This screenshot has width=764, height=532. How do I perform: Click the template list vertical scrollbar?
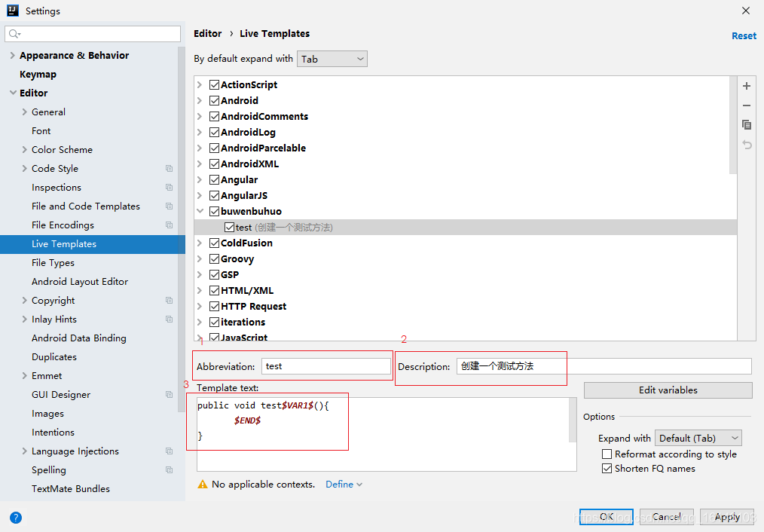coord(733,125)
